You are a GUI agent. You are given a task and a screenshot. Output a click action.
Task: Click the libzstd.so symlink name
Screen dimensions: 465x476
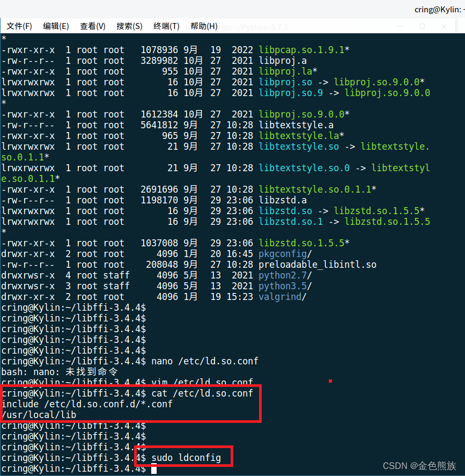tap(285, 211)
